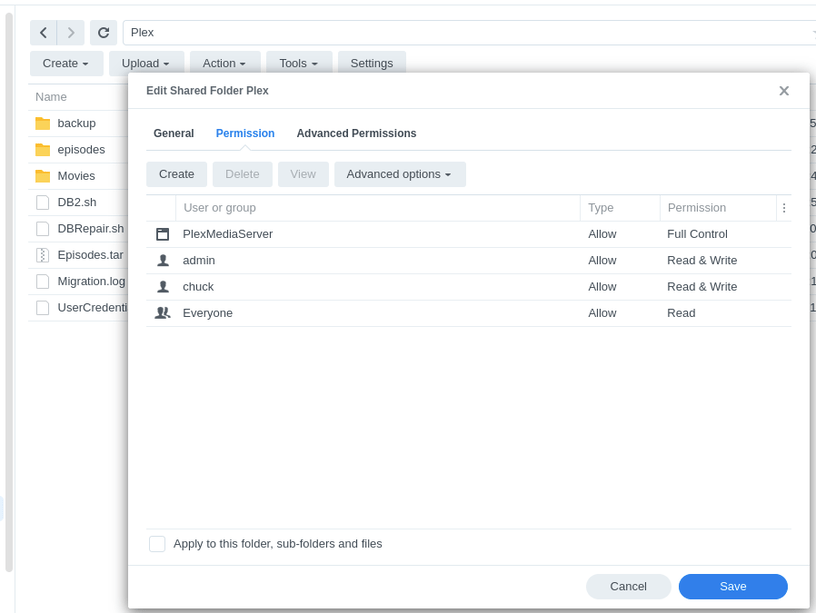
Task: Click the Full Control permission value
Action: pos(697,234)
